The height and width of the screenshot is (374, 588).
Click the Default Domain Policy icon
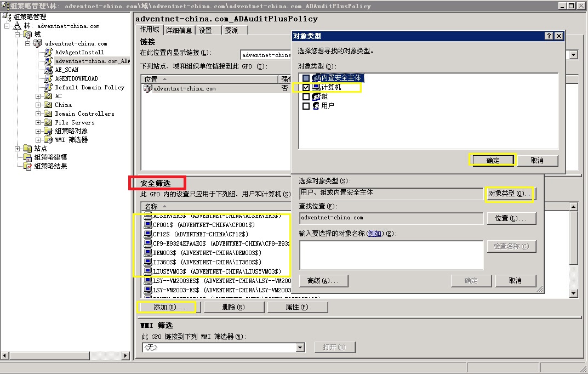[x=48, y=87]
